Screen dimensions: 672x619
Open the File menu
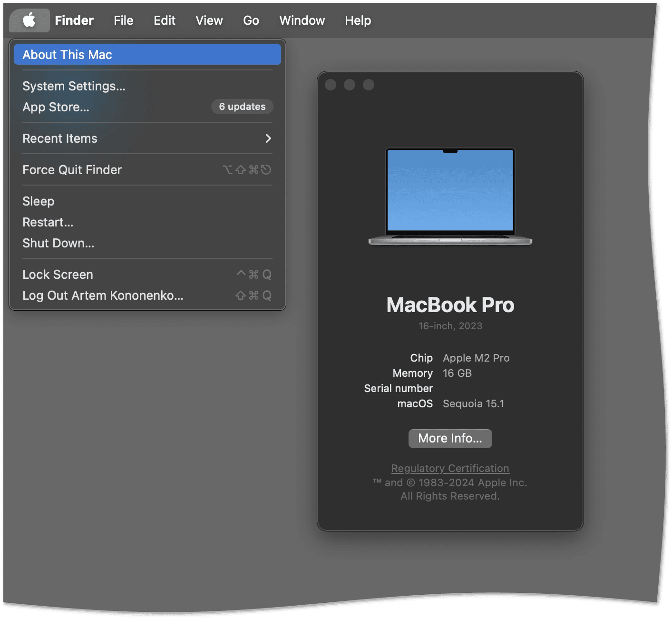(123, 20)
